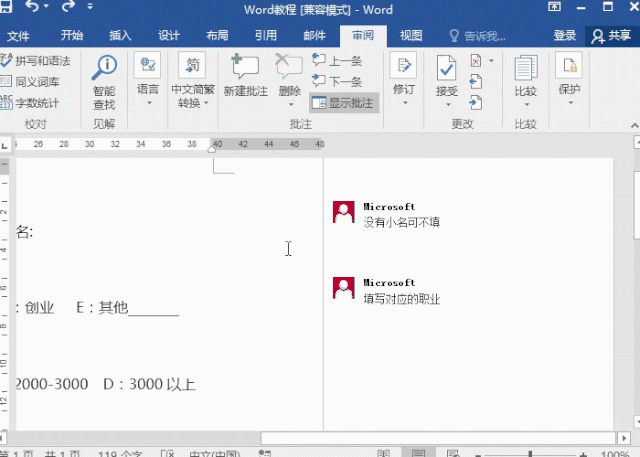Click the ruler tab selector button
This screenshot has height=457, width=640.
coord(5,145)
